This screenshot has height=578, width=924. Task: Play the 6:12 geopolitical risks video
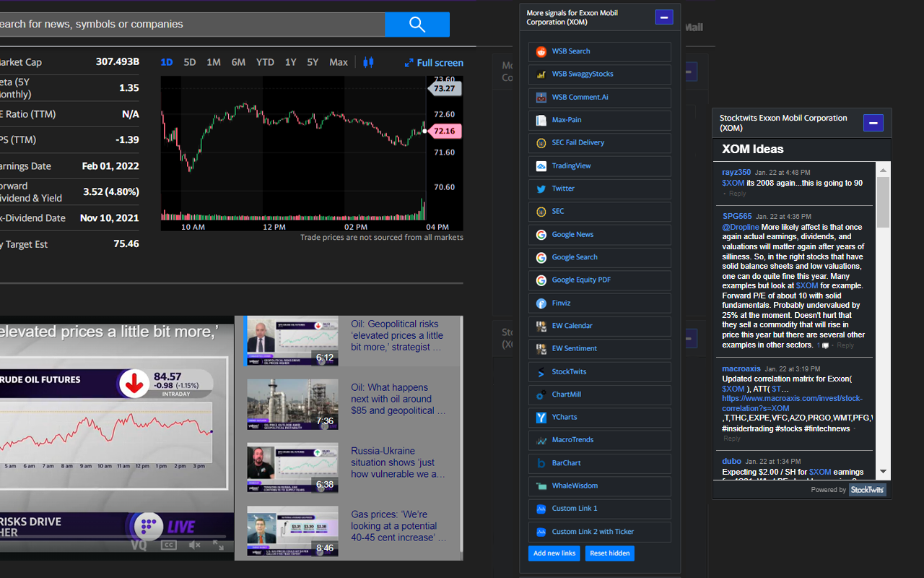tap(292, 341)
